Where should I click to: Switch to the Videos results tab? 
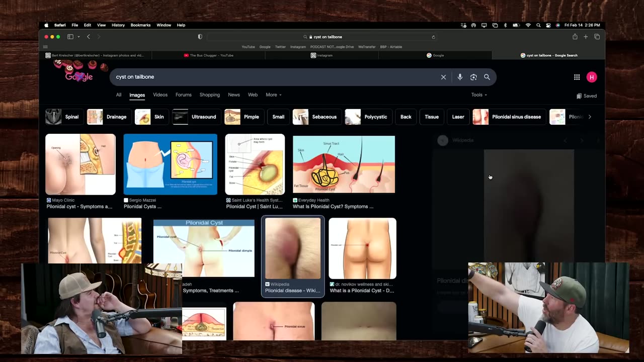tap(160, 95)
